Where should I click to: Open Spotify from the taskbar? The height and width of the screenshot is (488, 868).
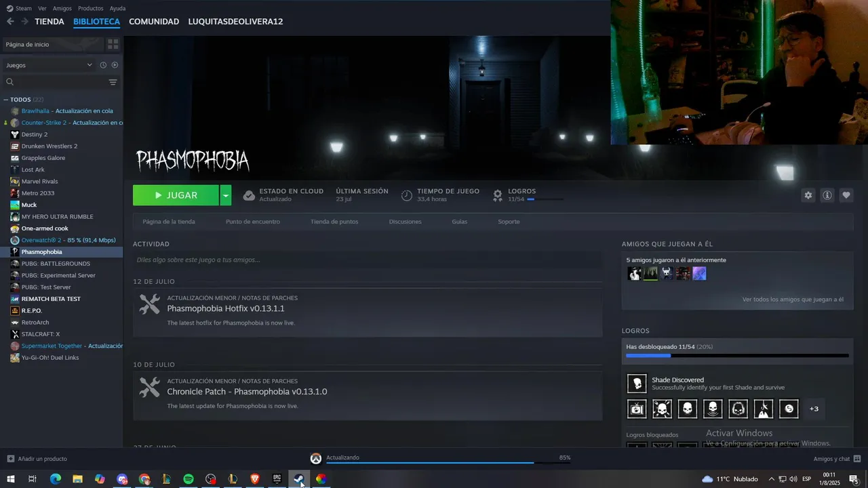pos(189,479)
